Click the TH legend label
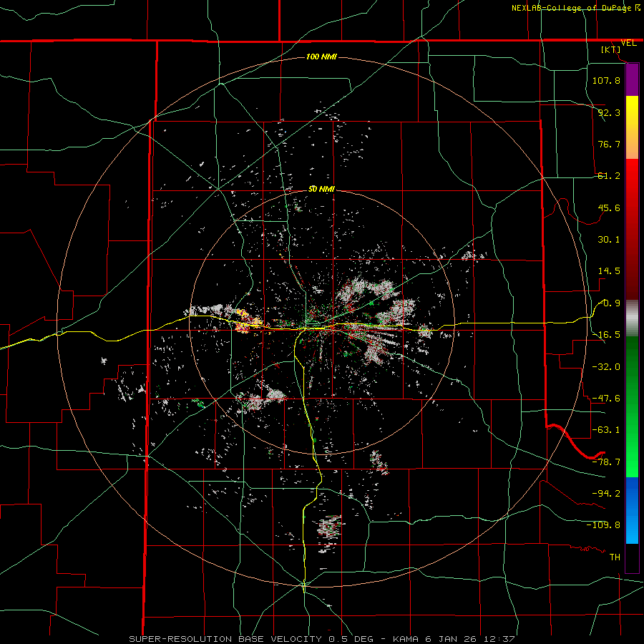This screenshot has width=644, height=644. [x=615, y=557]
